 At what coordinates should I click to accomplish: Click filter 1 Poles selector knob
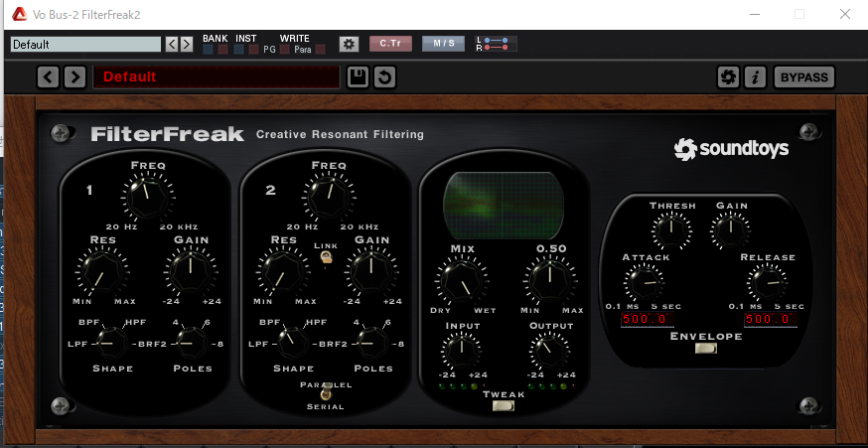(x=192, y=344)
